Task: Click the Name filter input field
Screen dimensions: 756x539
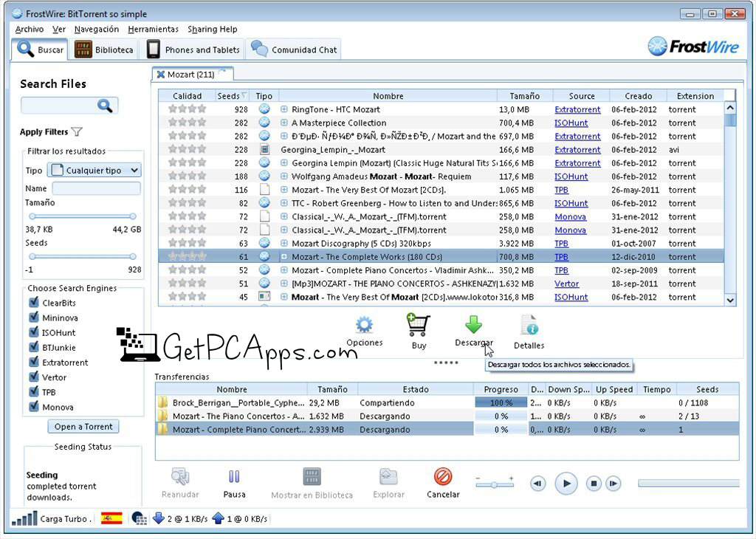Action: pyautogui.click(x=95, y=188)
